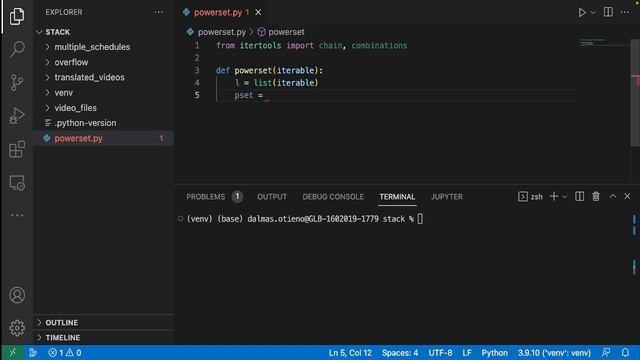
Task: Open run options dropdown next to play
Action: pyautogui.click(x=593, y=13)
